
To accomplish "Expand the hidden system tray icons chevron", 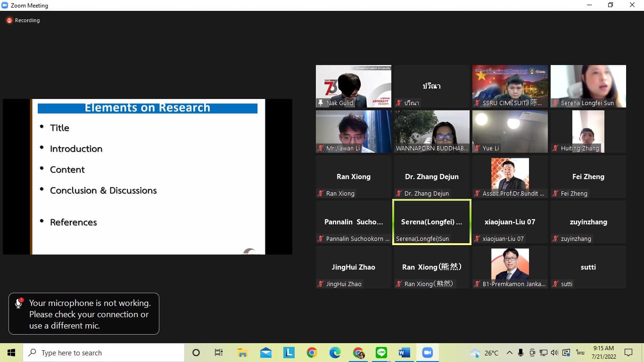I will (x=510, y=353).
